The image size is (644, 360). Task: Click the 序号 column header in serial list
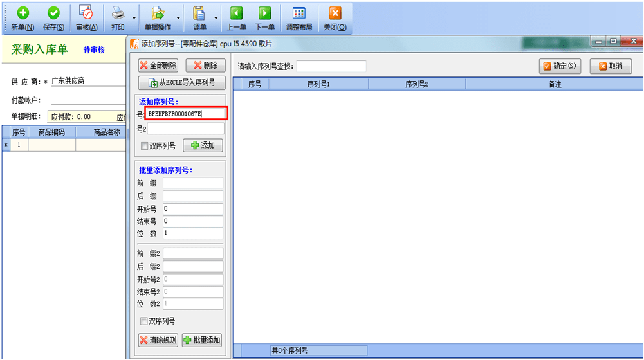click(255, 84)
